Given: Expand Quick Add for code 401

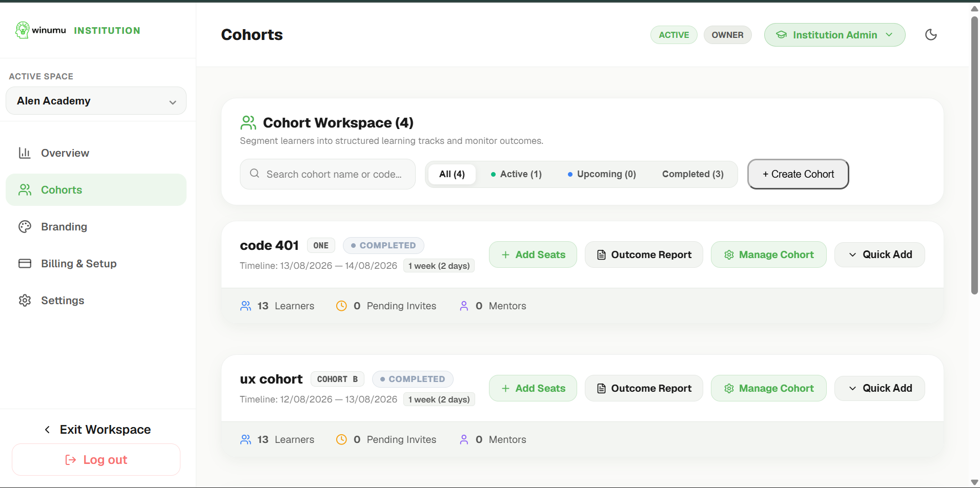Looking at the screenshot, I should tap(880, 254).
